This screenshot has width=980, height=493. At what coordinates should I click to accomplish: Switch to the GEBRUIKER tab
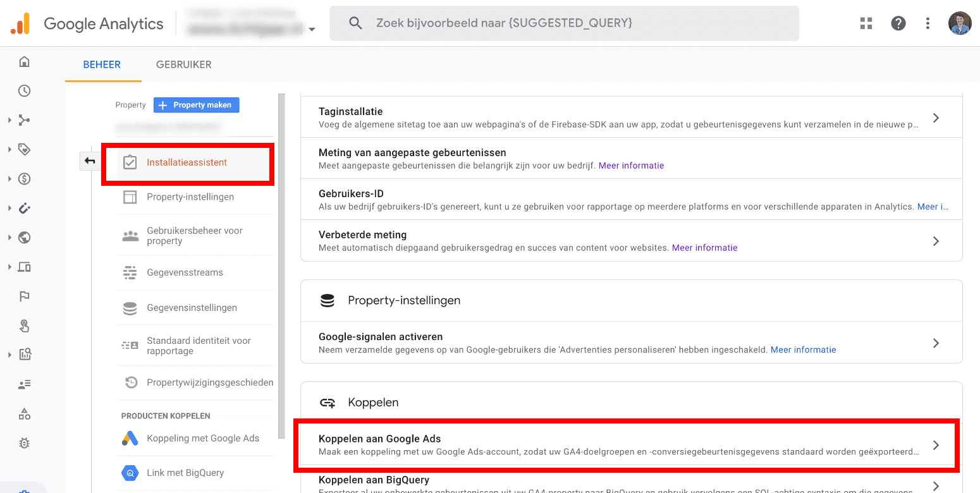[184, 64]
